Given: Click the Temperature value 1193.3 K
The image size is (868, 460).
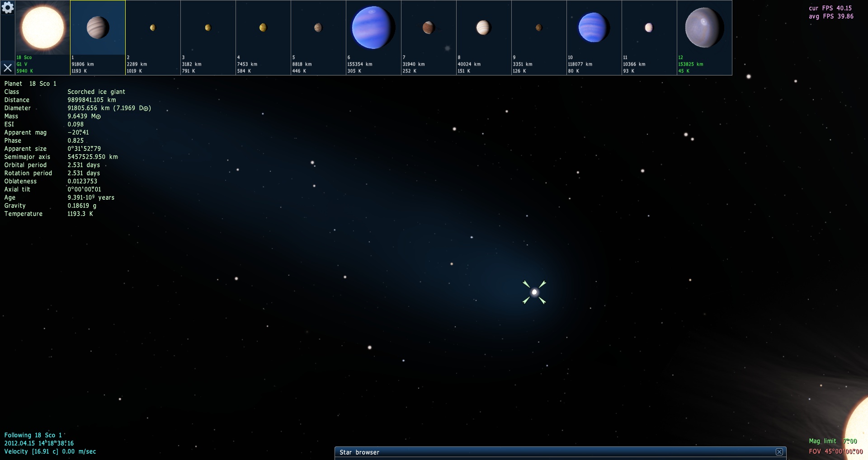Looking at the screenshot, I should [80, 214].
